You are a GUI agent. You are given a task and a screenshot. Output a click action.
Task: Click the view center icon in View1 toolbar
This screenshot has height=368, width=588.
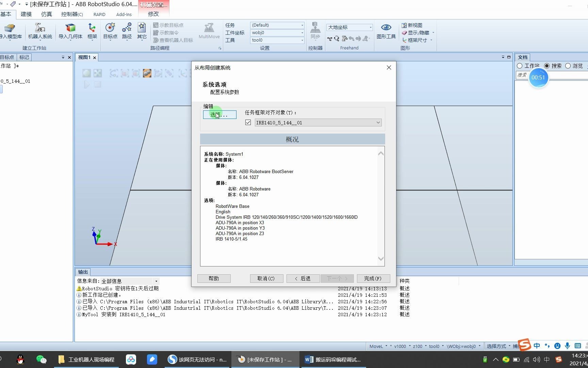(x=98, y=73)
